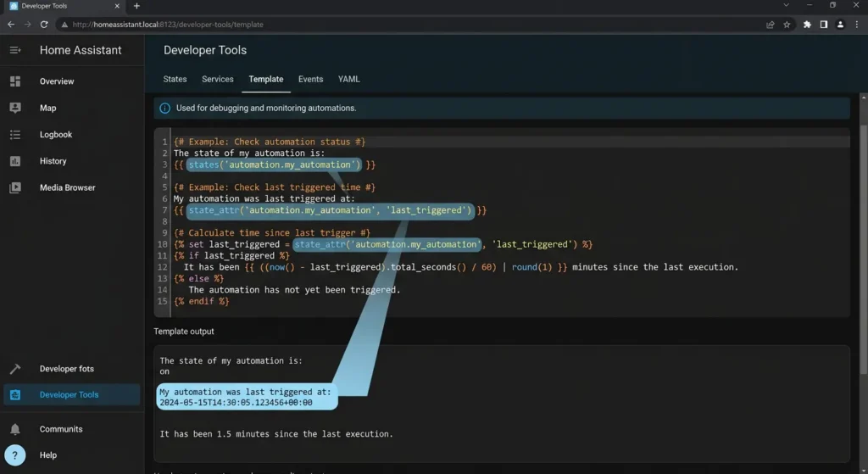
Task: Click the state_attr expression on line 7
Action: [330, 210]
